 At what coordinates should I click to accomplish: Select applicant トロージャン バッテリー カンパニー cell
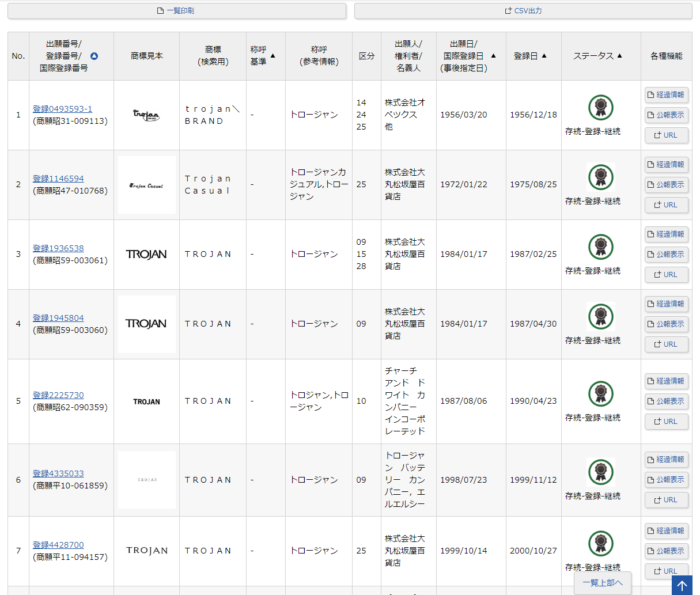point(408,480)
